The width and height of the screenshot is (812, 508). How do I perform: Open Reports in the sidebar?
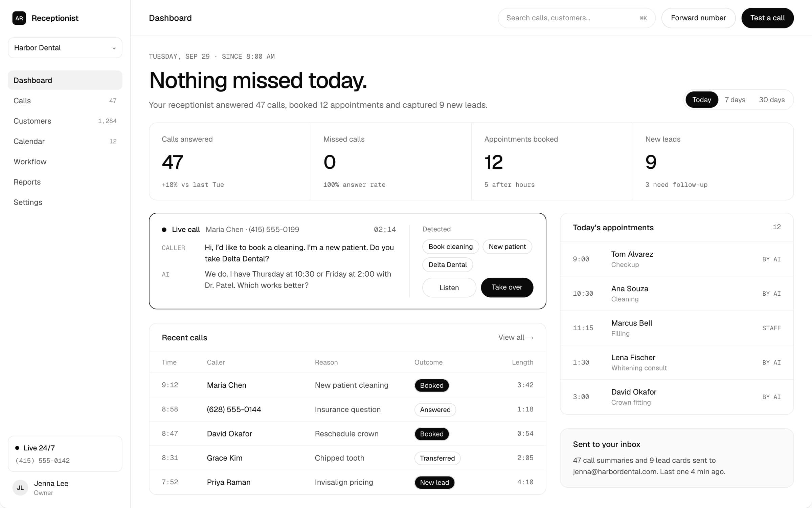point(65,182)
